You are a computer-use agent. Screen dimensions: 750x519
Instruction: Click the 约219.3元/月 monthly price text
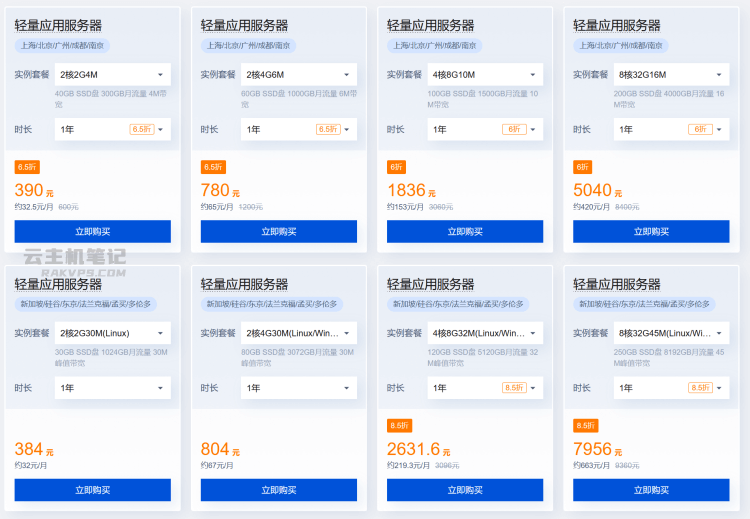click(x=408, y=465)
